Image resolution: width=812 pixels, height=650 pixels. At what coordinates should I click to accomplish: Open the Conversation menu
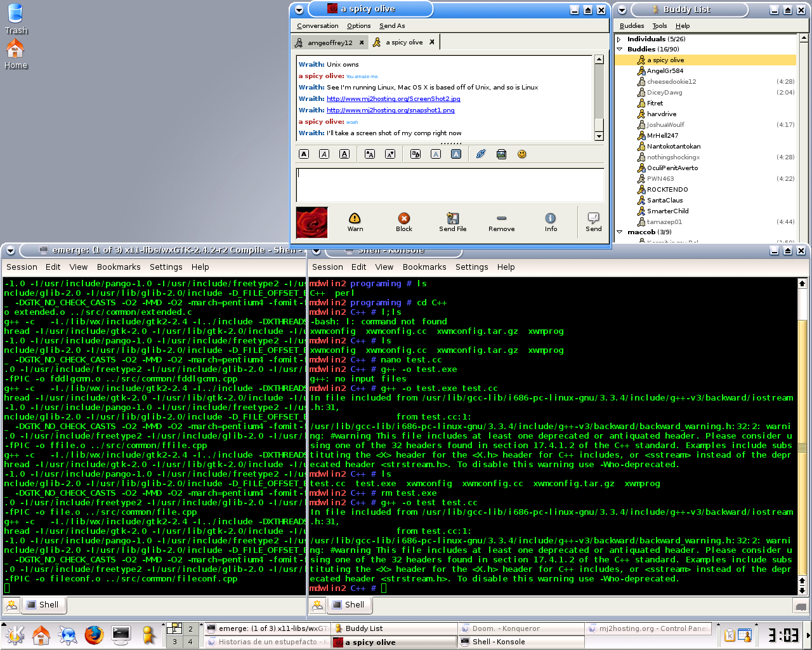pos(317,26)
